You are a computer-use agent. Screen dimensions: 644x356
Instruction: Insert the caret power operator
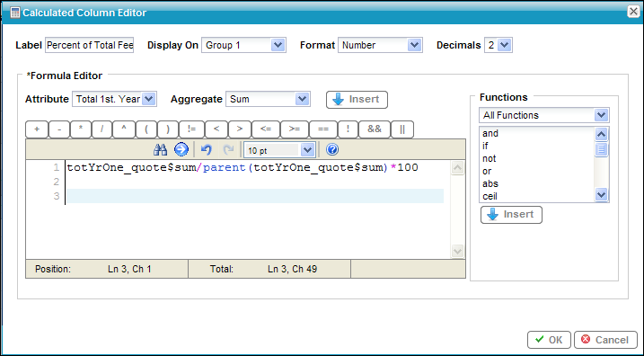(124, 129)
